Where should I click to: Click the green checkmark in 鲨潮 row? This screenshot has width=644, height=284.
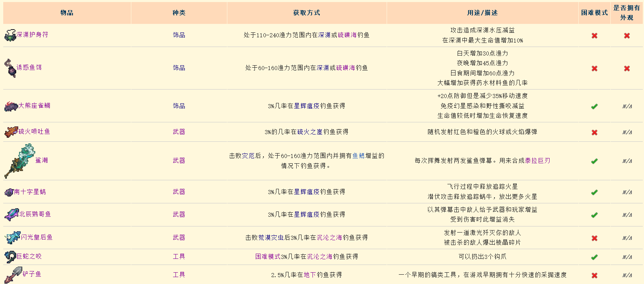click(x=594, y=161)
